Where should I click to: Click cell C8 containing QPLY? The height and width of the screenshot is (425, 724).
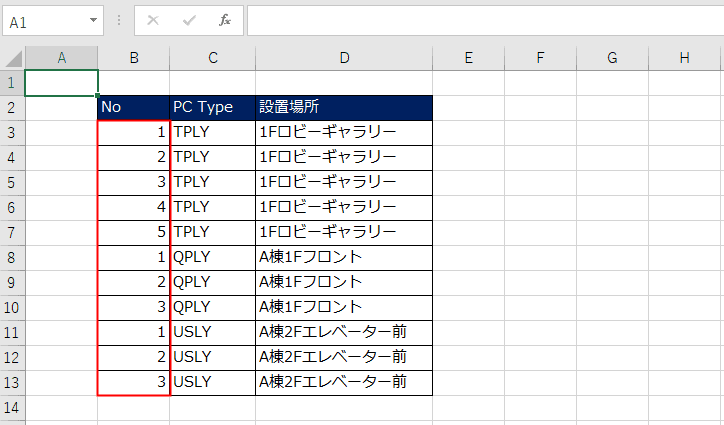[212, 257]
